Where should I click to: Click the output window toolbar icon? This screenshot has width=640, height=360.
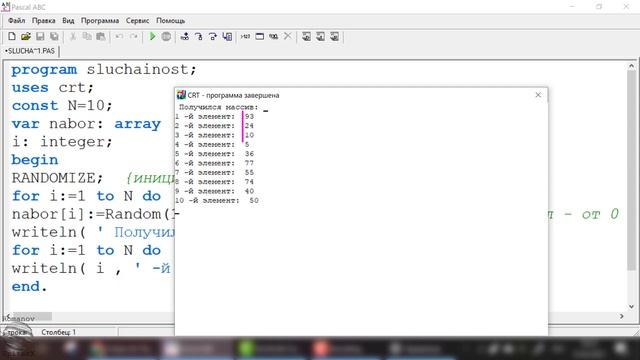[x=260, y=37]
